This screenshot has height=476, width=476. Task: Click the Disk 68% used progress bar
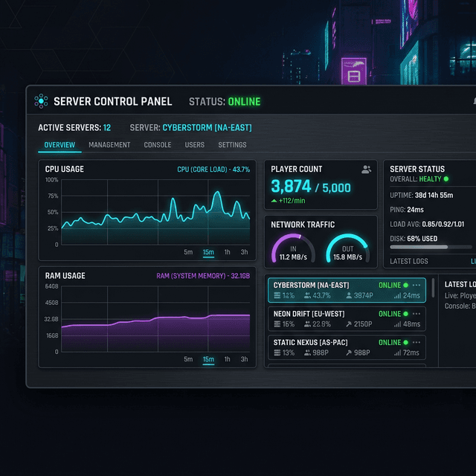[x=431, y=247]
